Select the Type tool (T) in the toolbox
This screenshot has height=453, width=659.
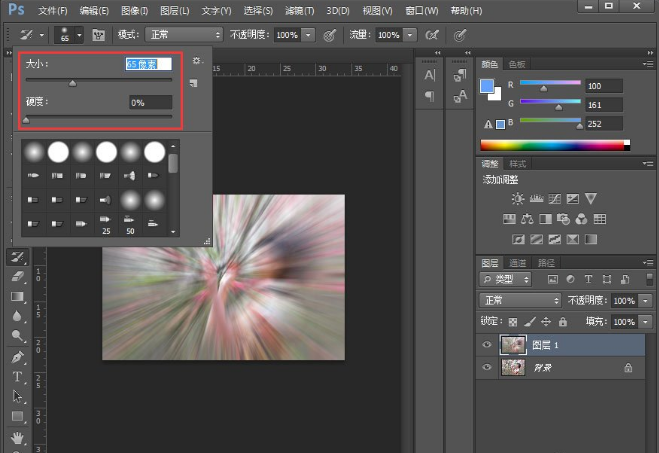pyautogui.click(x=17, y=377)
